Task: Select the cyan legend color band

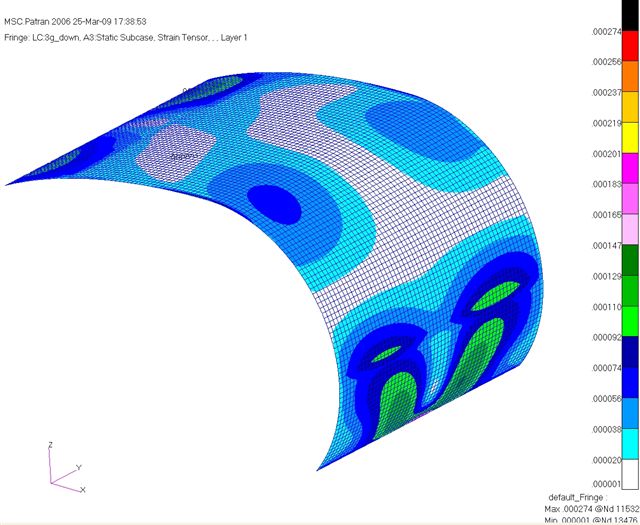Action: pos(630,444)
